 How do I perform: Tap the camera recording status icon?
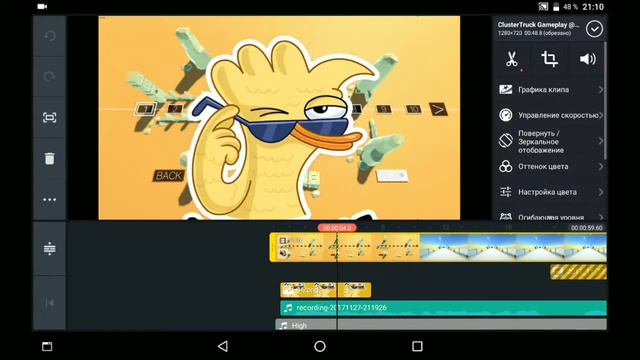point(42,7)
